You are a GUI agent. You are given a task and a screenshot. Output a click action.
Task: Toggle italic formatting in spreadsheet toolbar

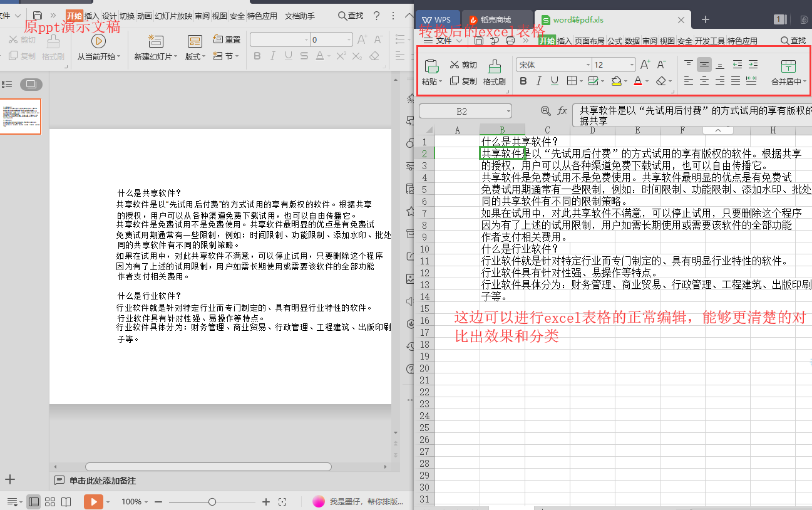coord(539,81)
